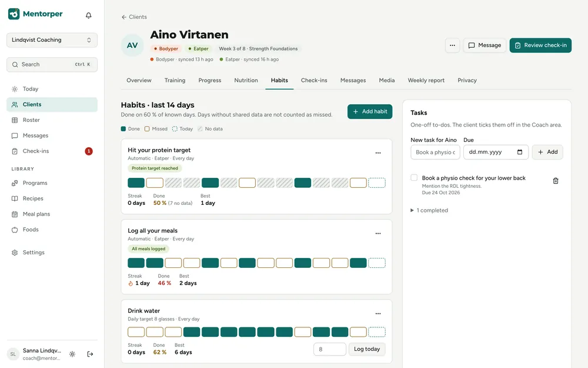Open client more options menu
Screen dimensions: 588x368
pyautogui.click(x=452, y=45)
